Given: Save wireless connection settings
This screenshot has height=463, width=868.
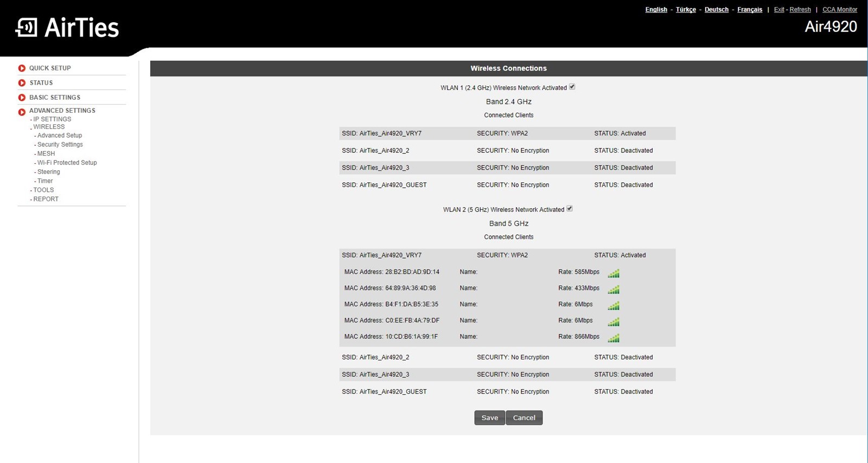Looking at the screenshot, I should [489, 418].
